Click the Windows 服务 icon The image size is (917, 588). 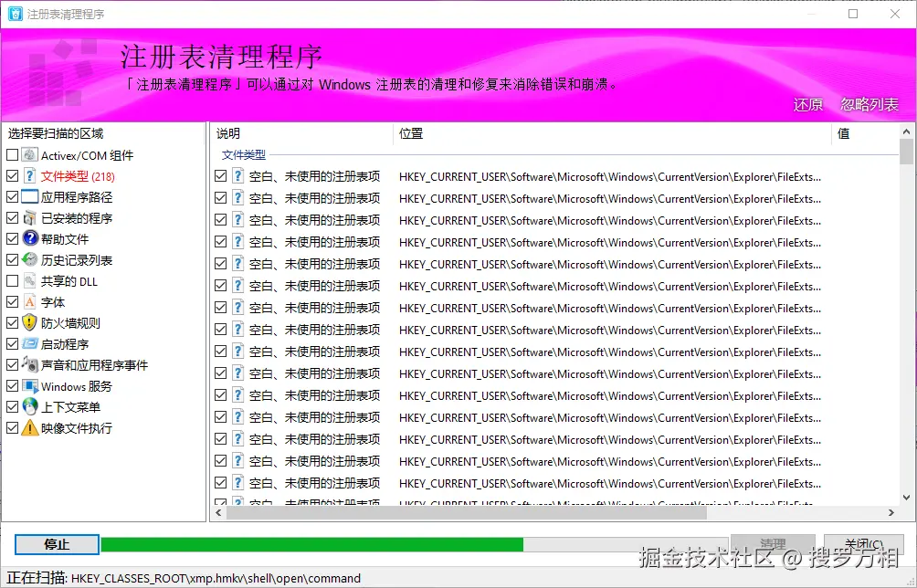pos(30,386)
